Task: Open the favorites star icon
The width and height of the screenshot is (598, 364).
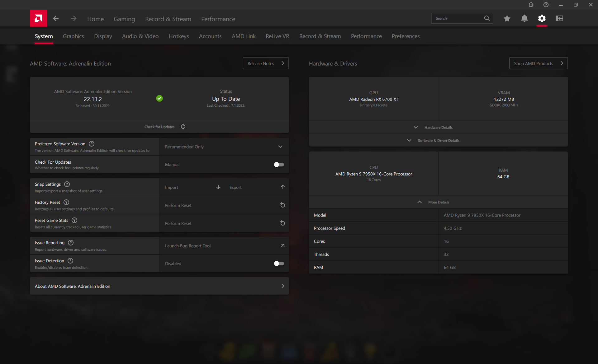Action: (507, 18)
